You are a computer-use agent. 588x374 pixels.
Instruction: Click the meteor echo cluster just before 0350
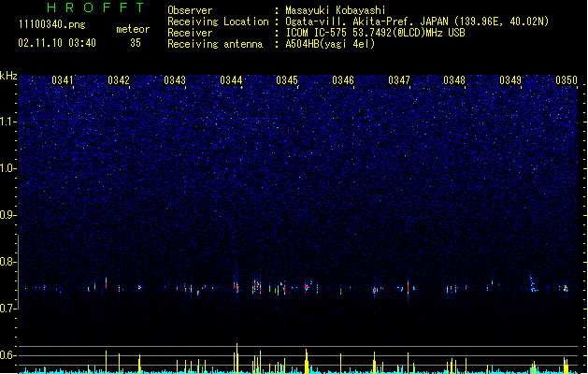pyautogui.click(x=566, y=288)
